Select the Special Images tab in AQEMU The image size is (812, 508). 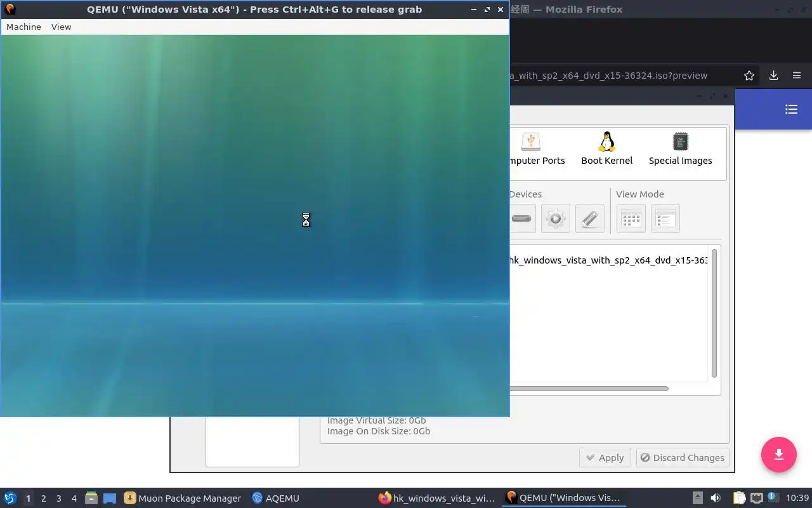[x=680, y=149]
